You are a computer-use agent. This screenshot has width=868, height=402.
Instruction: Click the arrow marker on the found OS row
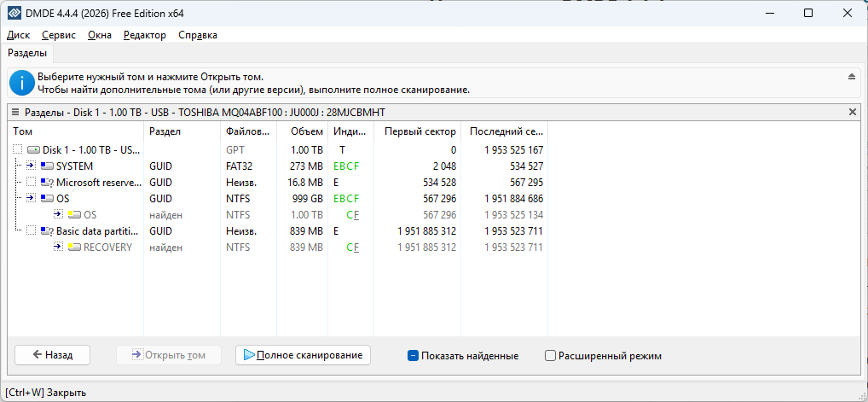(x=58, y=214)
